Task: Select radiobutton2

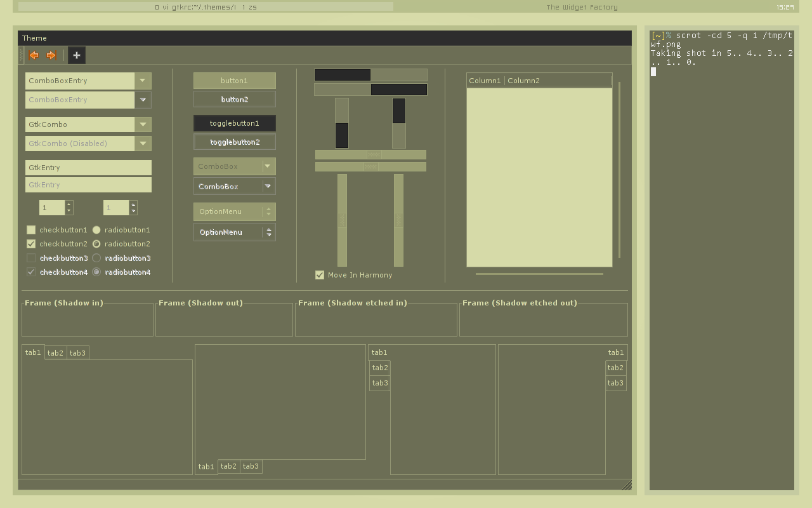Action: (96, 244)
